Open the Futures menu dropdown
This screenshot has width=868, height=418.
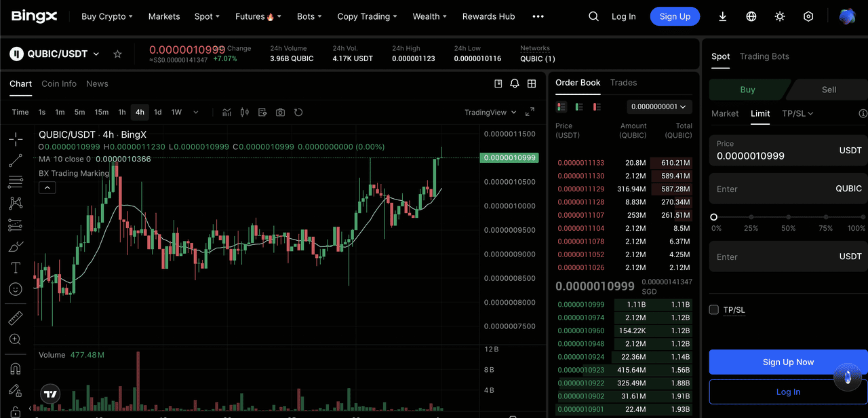click(258, 16)
